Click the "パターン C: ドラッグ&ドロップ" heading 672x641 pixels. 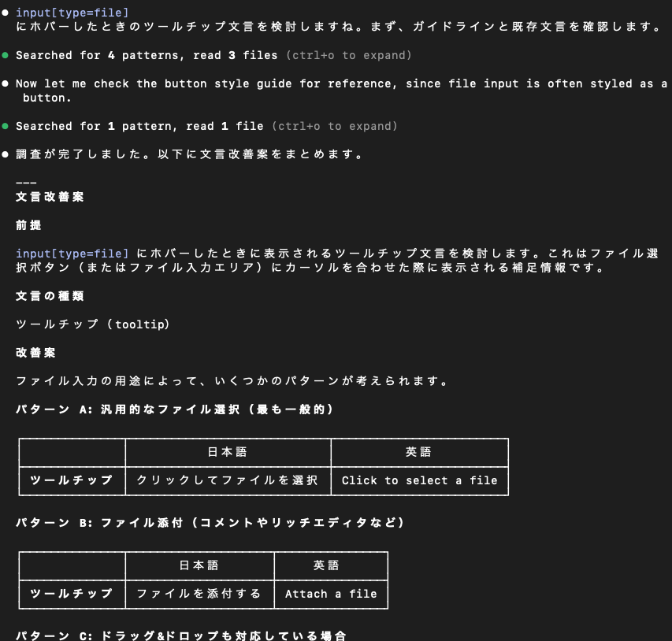pos(181,635)
